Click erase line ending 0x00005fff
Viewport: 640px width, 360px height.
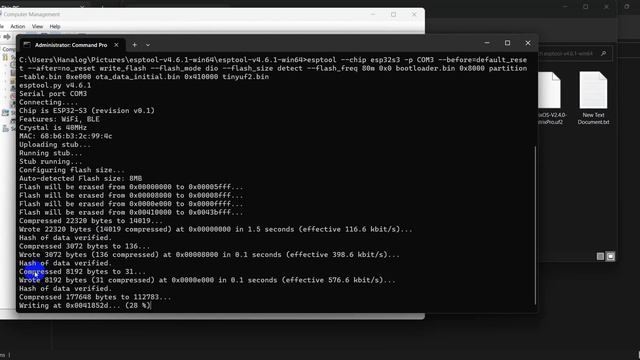(x=131, y=187)
